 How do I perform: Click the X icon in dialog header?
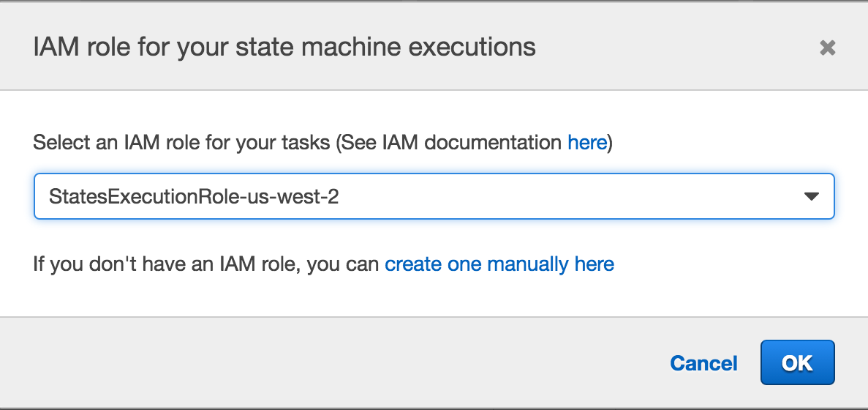click(827, 48)
